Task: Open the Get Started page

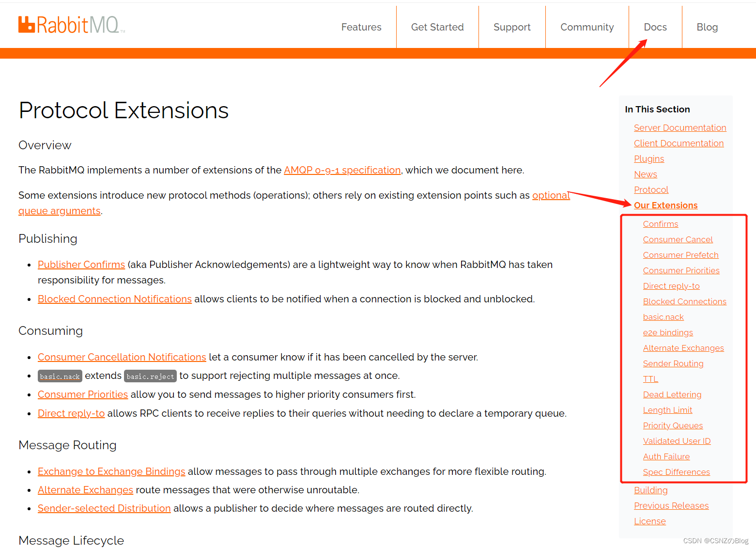Action: (437, 27)
